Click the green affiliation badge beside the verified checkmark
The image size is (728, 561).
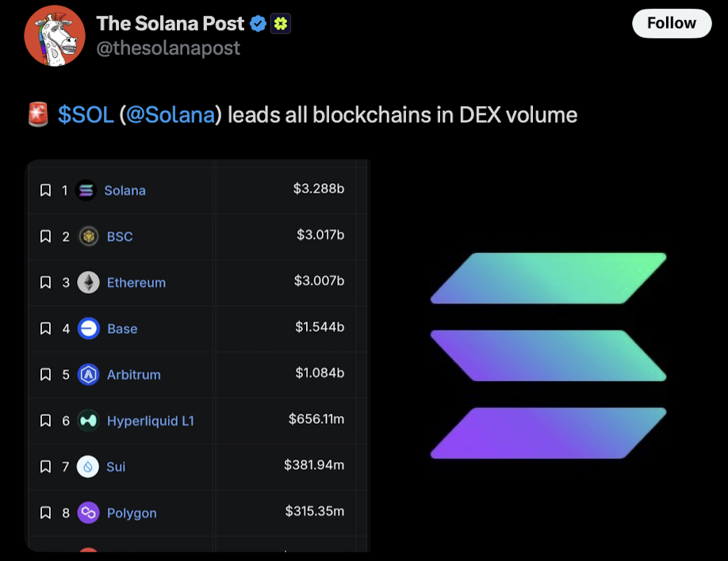281,23
